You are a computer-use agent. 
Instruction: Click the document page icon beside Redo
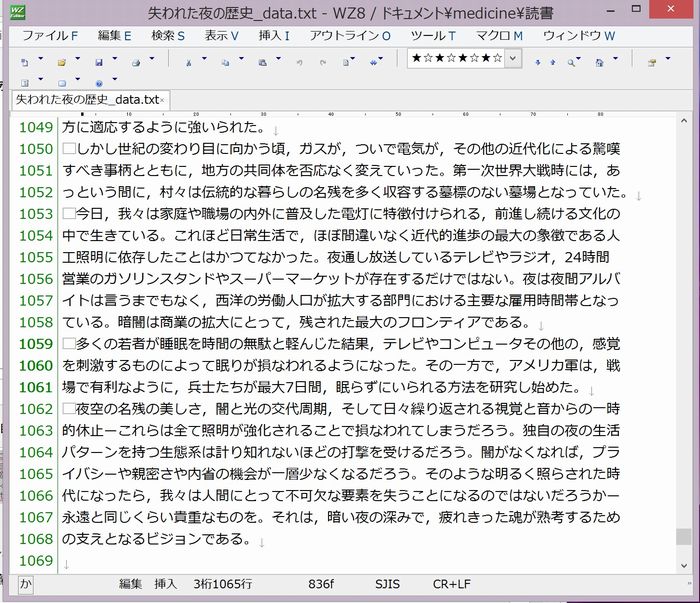(x=346, y=63)
